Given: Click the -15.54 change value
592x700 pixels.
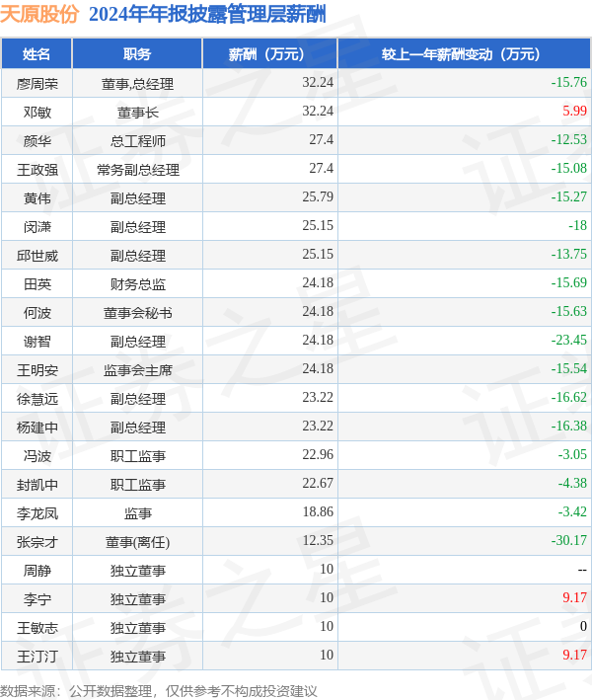Looking at the screenshot, I should point(568,368).
